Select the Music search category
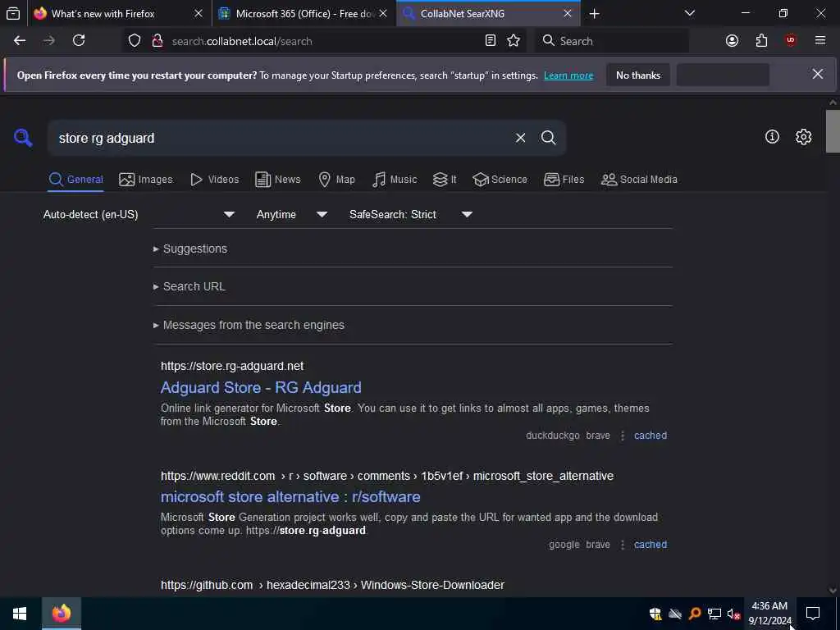This screenshot has height=630, width=840. pyautogui.click(x=395, y=180)
